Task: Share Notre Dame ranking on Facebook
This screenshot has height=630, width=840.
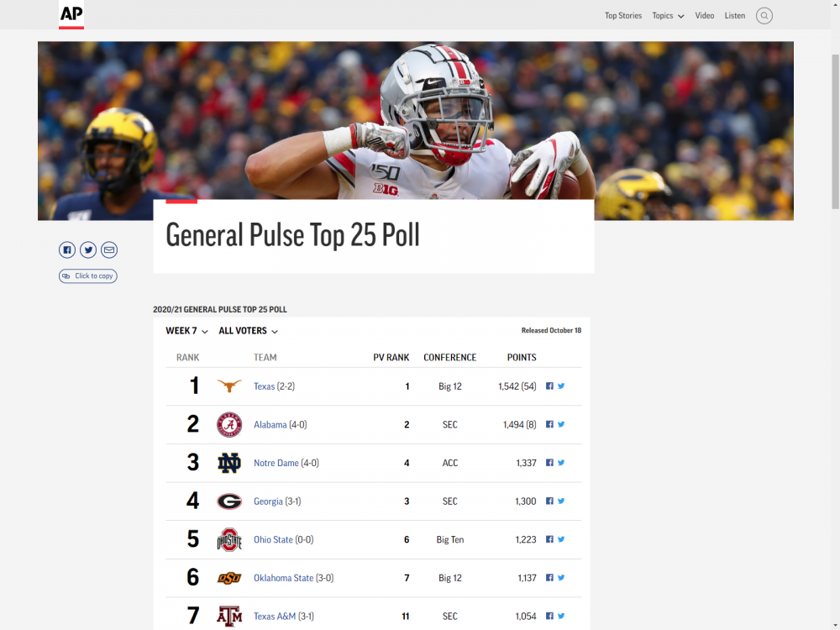Action: point(550,463)
